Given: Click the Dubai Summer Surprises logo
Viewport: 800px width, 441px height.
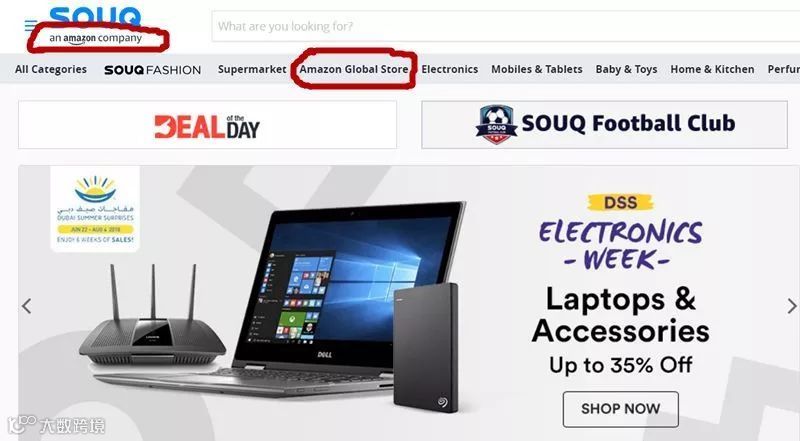Looking at the screenshot, I should (95, 209).
